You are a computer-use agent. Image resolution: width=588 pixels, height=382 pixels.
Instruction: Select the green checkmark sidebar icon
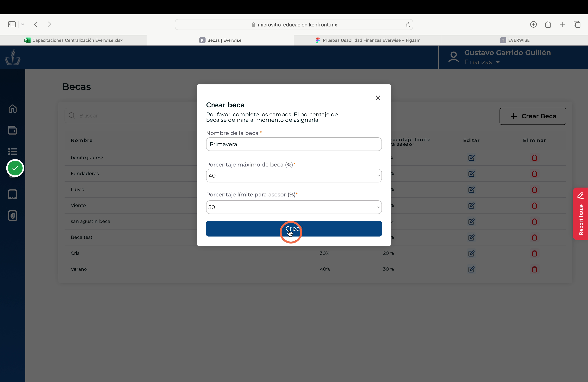(x=15, y=168)
